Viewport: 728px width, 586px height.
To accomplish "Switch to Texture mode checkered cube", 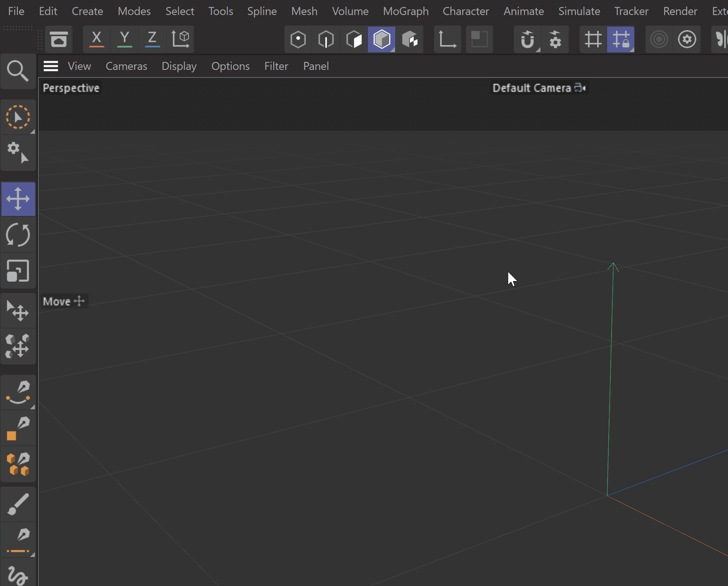I will (410, 40).
